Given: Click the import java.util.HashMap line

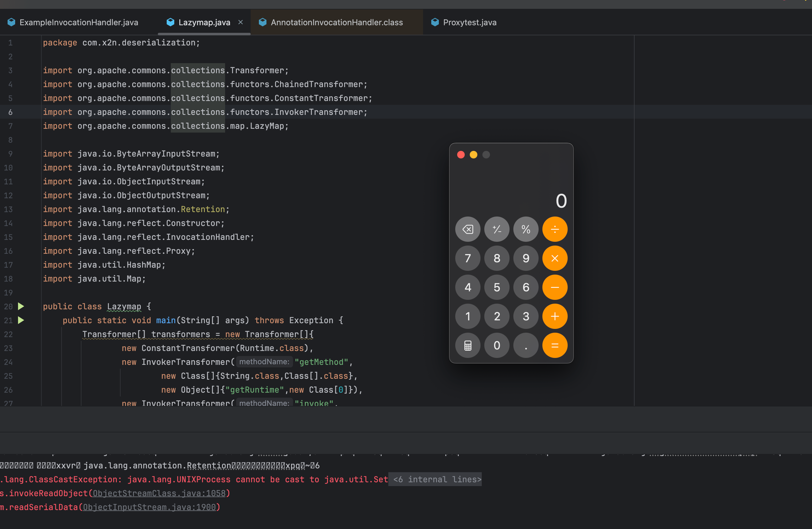Looking at the screenshot, I should pyautogui.click(x=104, y=265).
